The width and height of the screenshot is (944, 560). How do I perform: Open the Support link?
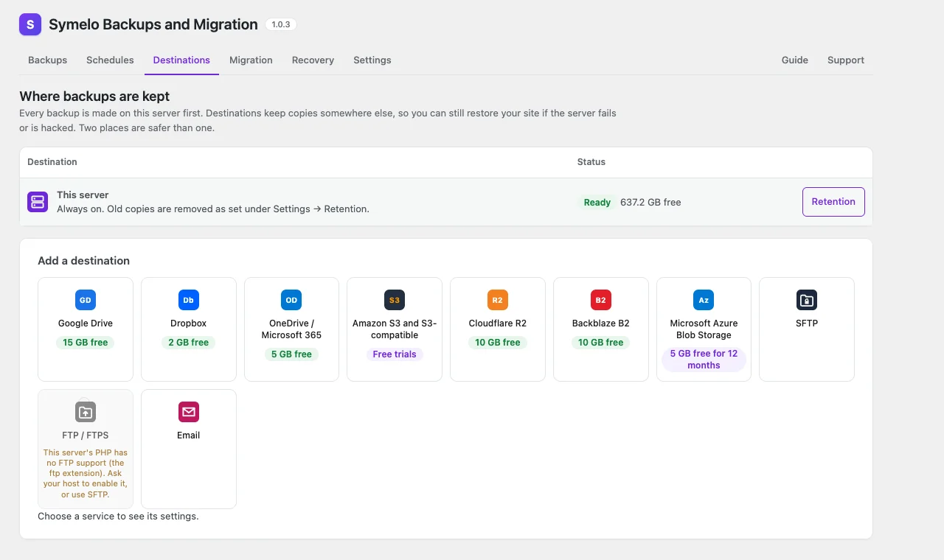846,60
